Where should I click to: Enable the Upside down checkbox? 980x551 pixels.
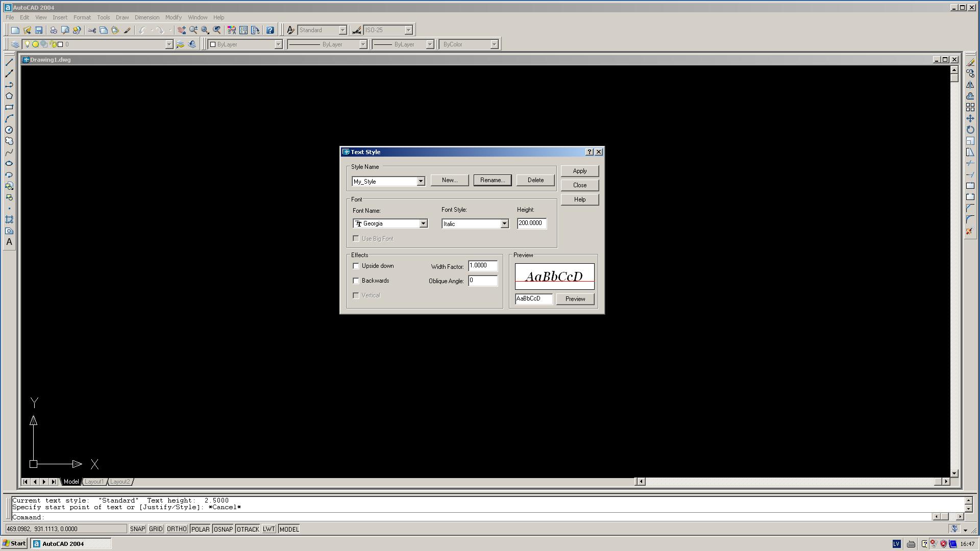point(356,266)
